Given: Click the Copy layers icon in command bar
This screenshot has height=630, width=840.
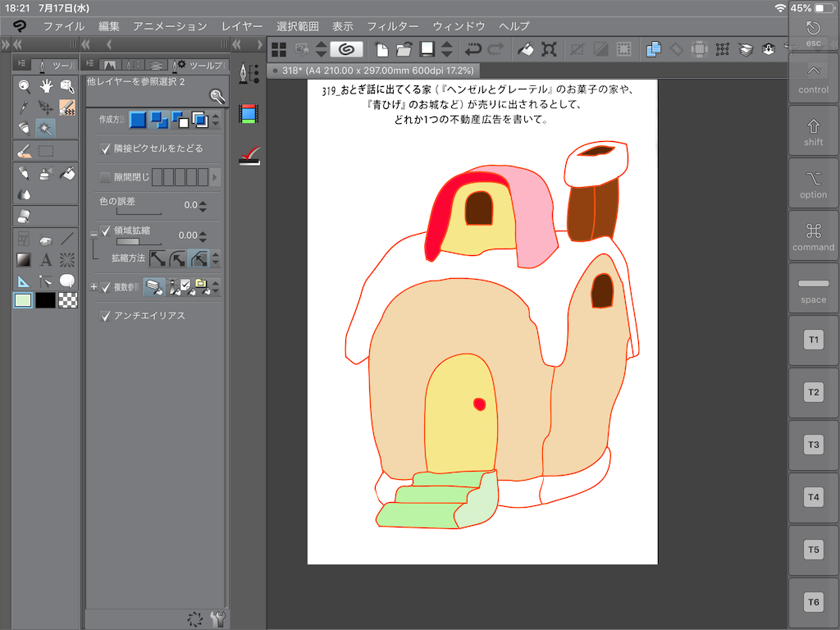Looking at the screenshot, I should (x=653, y=49).
